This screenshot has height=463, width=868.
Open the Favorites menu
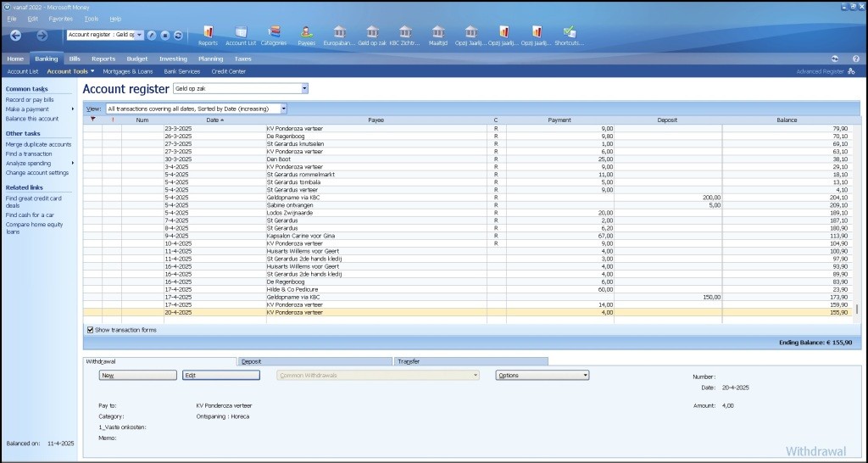point(60,19)
